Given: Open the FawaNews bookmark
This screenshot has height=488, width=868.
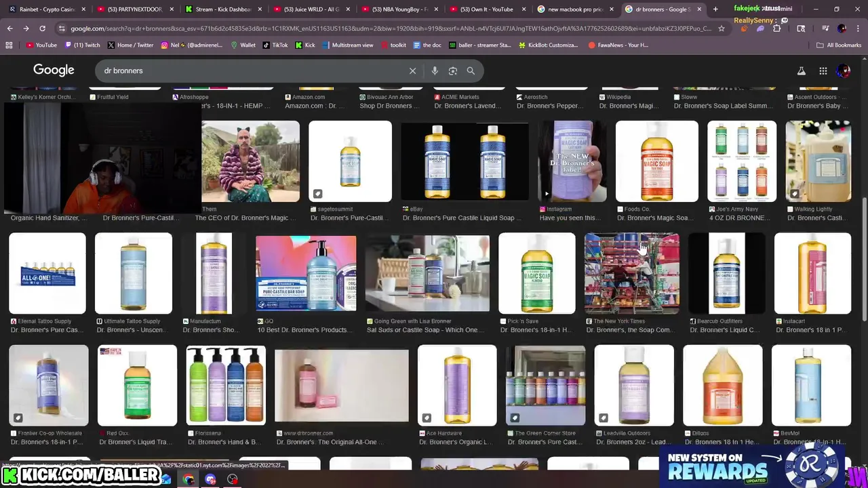Looking at the screenshot, I should pyautogui.click(x=618, y=45).
